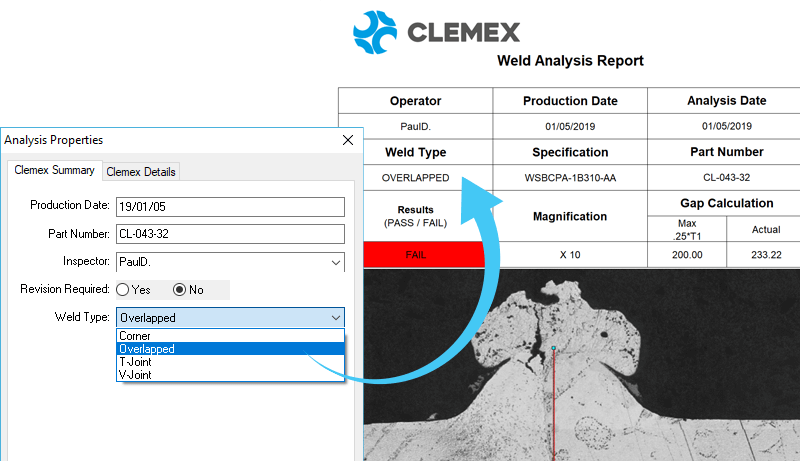Collapse the Weld Type dropdown
The width and height of the screenshot is (800, 461).
[x=334, y=318]
